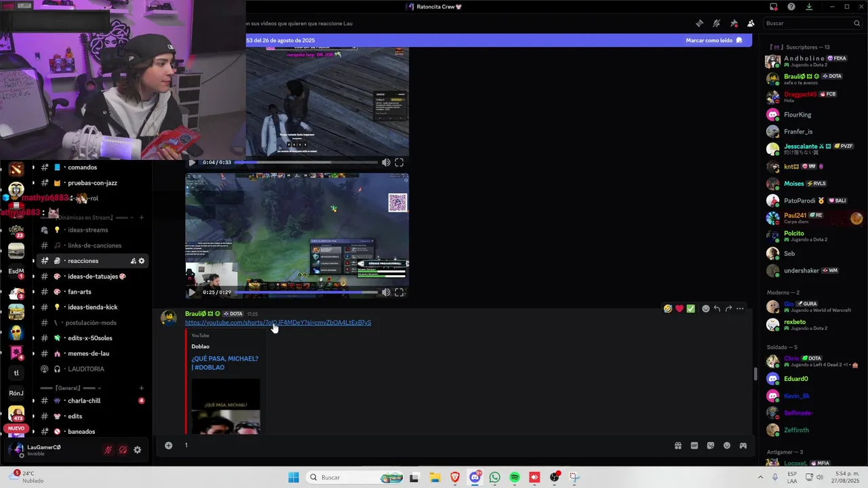Fullscreen the second video 0:29

(399, 293)
